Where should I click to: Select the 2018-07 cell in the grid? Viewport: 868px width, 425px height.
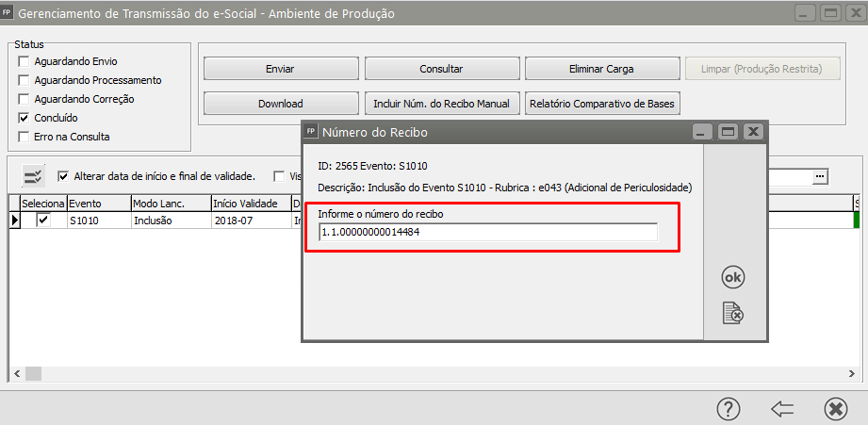(x=252, y=221)
